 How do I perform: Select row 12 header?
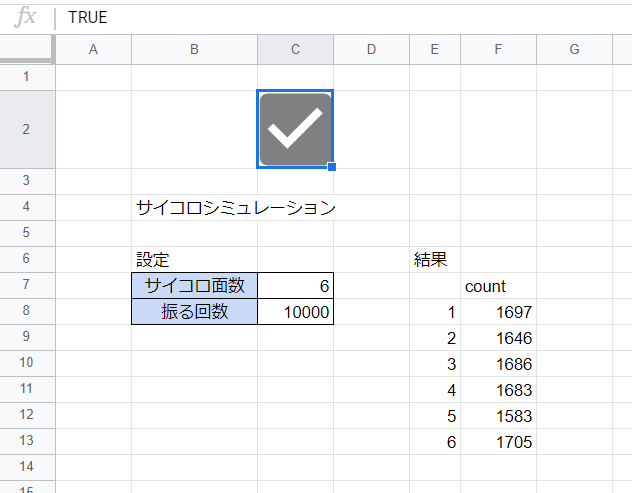(x=26, y=415)
